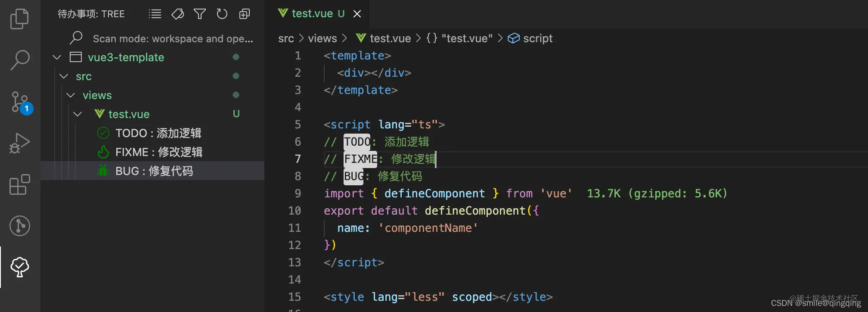Click the scan mode magnifier icon

click(x=76, y=38)
